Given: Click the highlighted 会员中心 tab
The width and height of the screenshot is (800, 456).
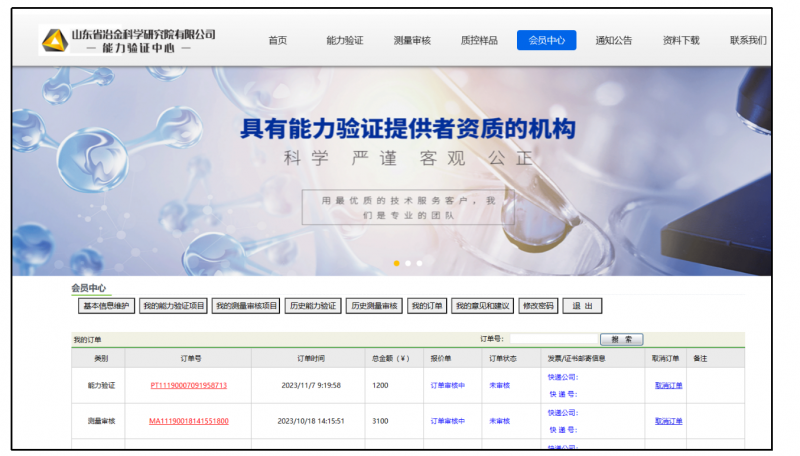Looking at the screenshot, I should click(547, 41).
